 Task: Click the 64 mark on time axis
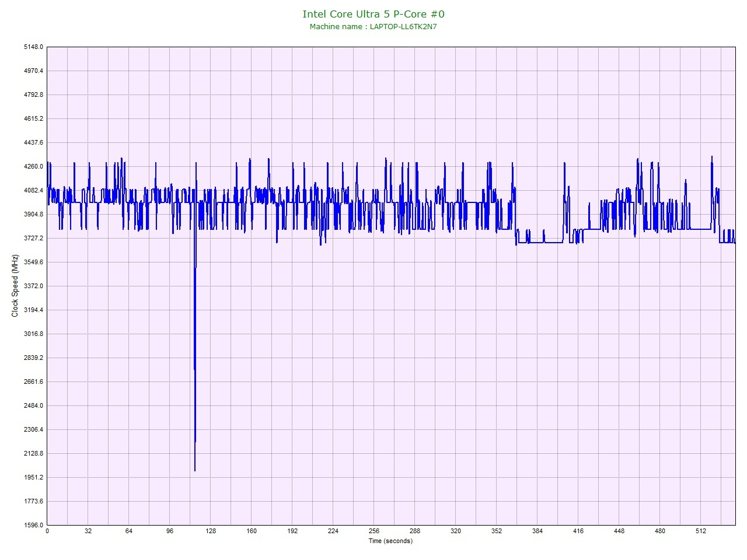coord(129,531)
